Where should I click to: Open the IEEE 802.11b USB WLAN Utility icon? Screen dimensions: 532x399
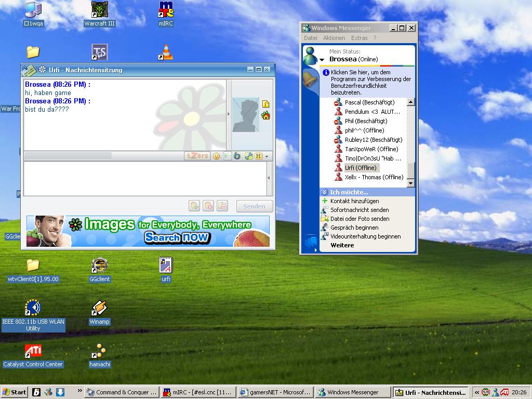[33, 315]
